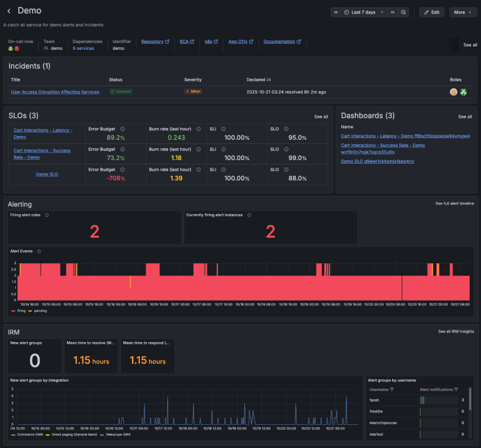
Task: Toggle the firing series in Alert Events legend
Action: 21,310
